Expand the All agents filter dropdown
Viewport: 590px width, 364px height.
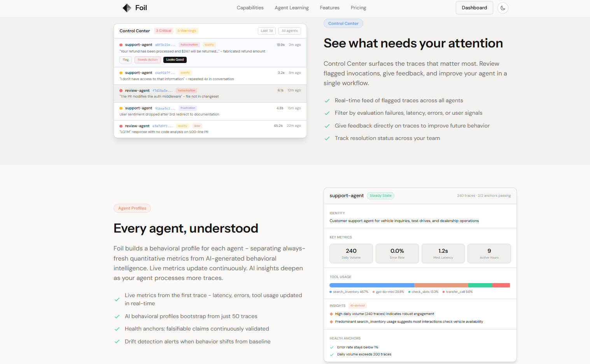click(290, 31)
